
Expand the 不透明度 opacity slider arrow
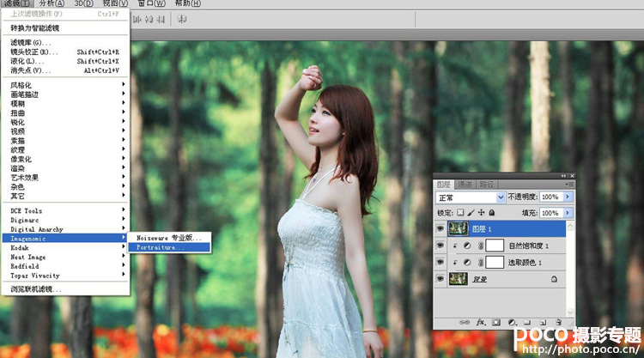tap(568, 197)
